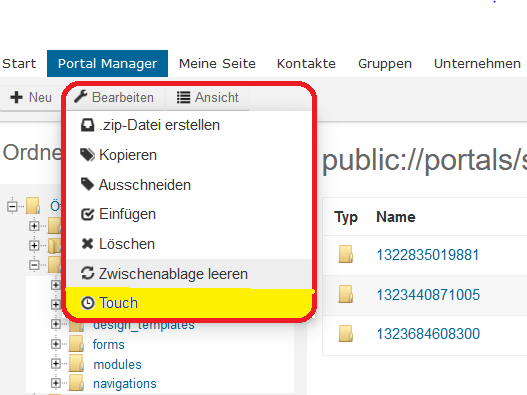Choose the Touch menu entry
This screenshot has height=395, width=527.
point(190,303)
